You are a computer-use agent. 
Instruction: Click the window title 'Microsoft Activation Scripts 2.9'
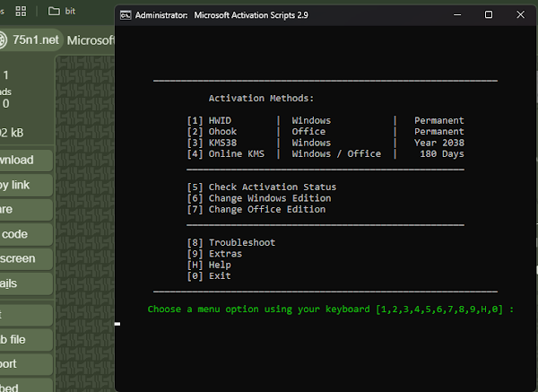(251, 15)
